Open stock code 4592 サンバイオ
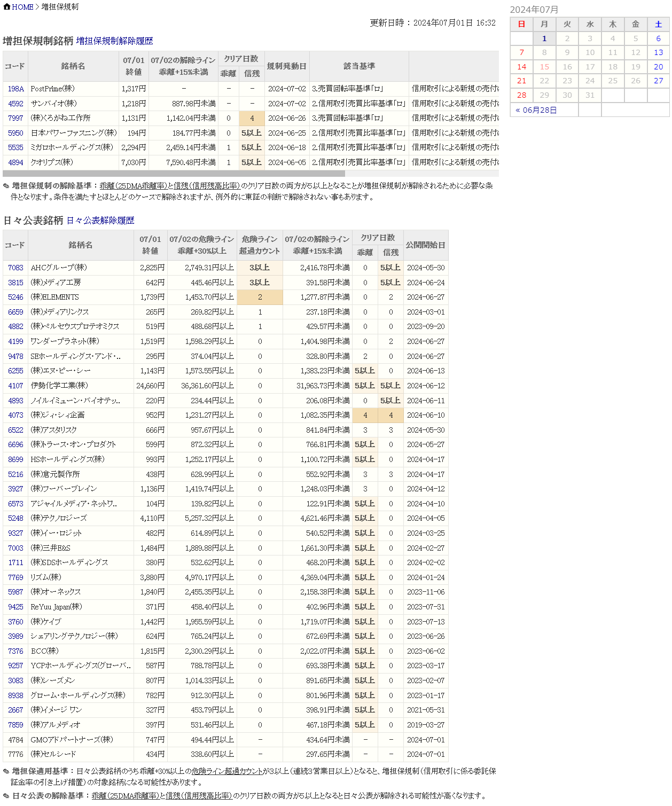The height and width of the screenshot is (806, 672). point(15,104)
